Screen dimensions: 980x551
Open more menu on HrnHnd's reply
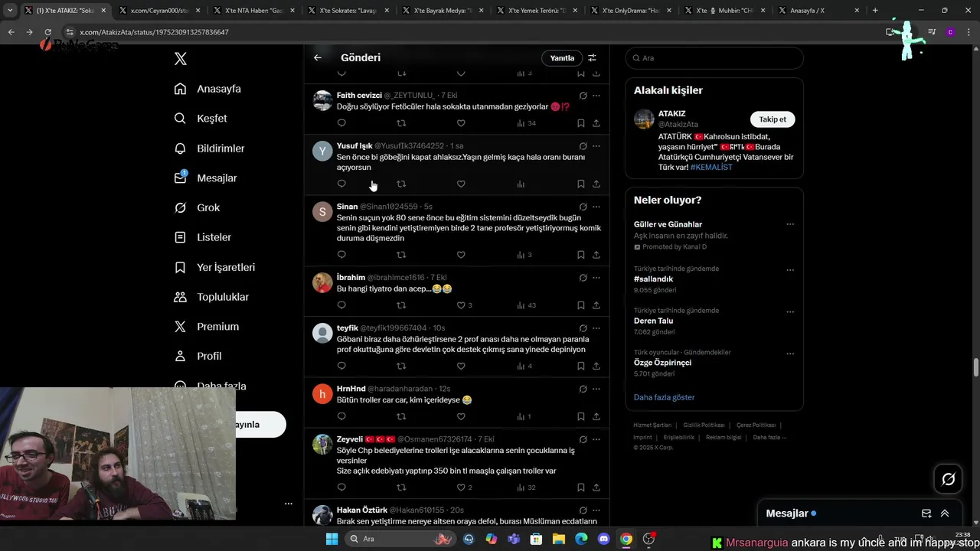596,389
